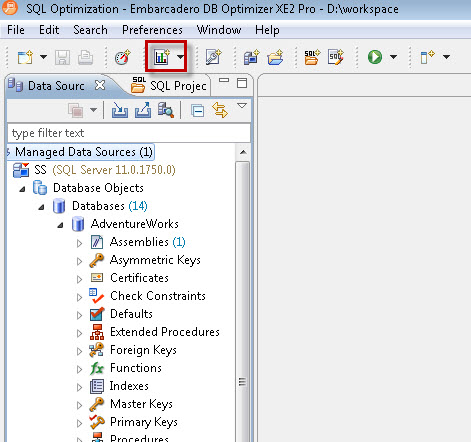The width and height of the screenshot is (471, 442).
Task: Select the AdventureWorks database label
Action: point(134,224)
